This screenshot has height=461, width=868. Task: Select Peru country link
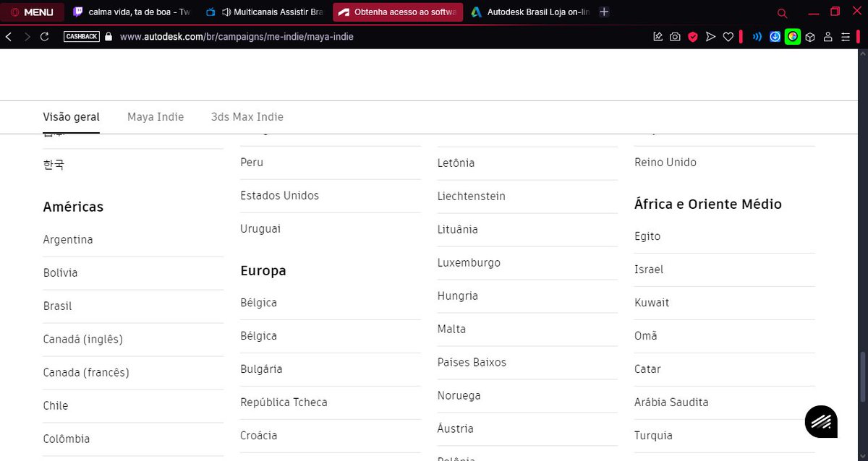(x=252, y=163)
